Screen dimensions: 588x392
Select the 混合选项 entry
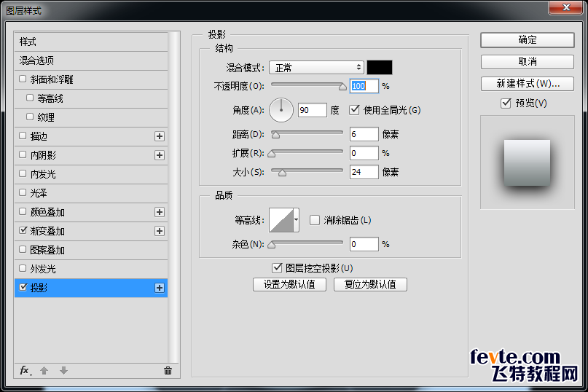91,60
